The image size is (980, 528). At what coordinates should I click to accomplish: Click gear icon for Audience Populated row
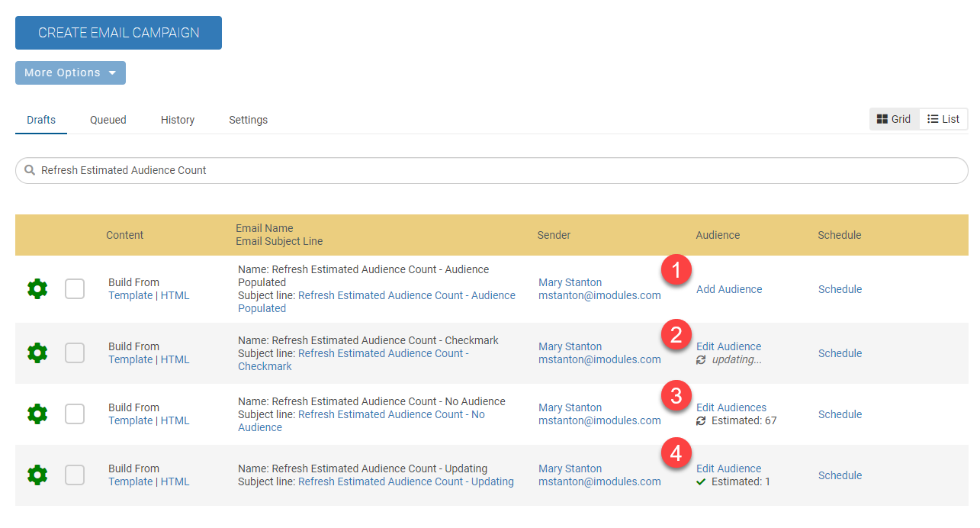pyautogui.click(x=37, y=289)
